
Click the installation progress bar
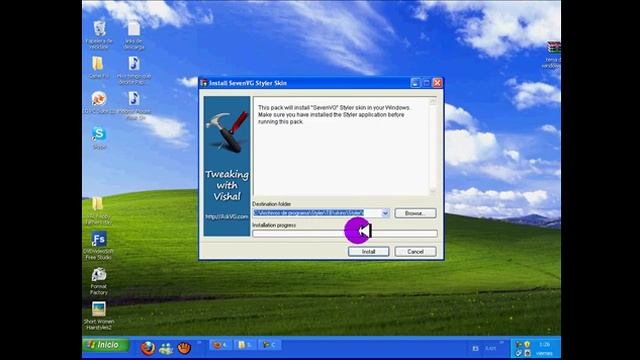point(344,233)
